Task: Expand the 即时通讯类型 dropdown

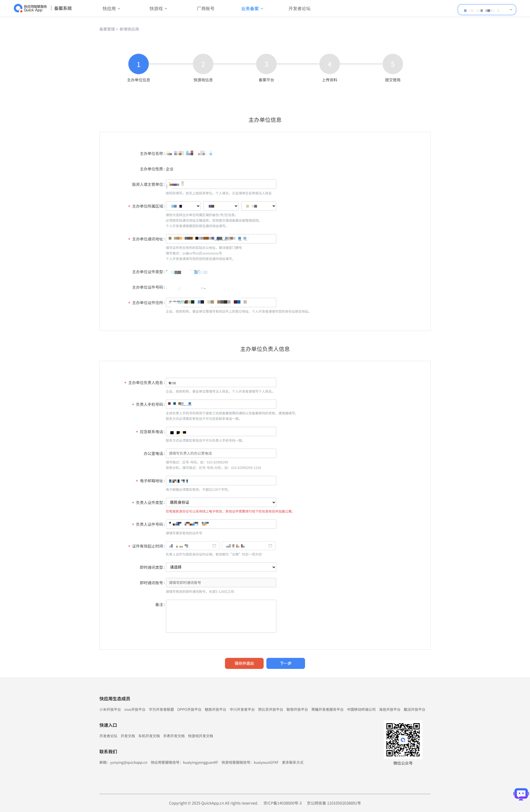Action: 221,567
